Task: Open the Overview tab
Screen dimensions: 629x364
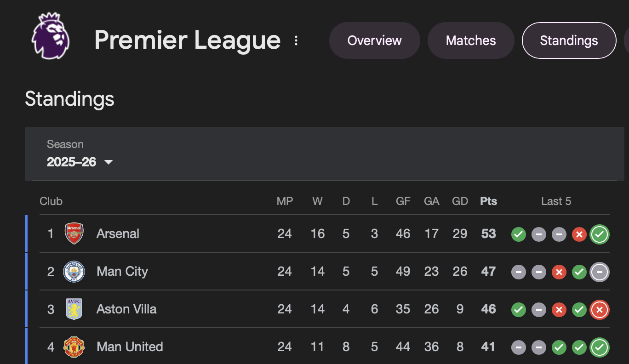Action: [374, 40]
